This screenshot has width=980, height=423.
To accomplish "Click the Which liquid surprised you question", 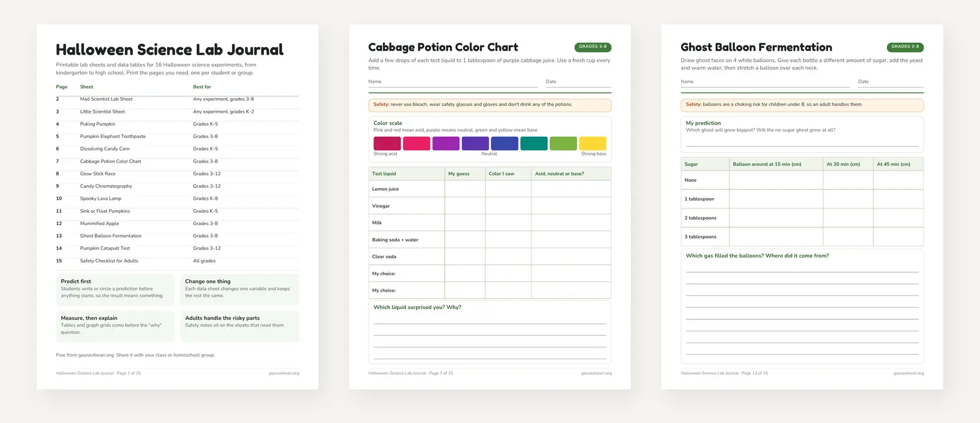I will click(417, 308).
